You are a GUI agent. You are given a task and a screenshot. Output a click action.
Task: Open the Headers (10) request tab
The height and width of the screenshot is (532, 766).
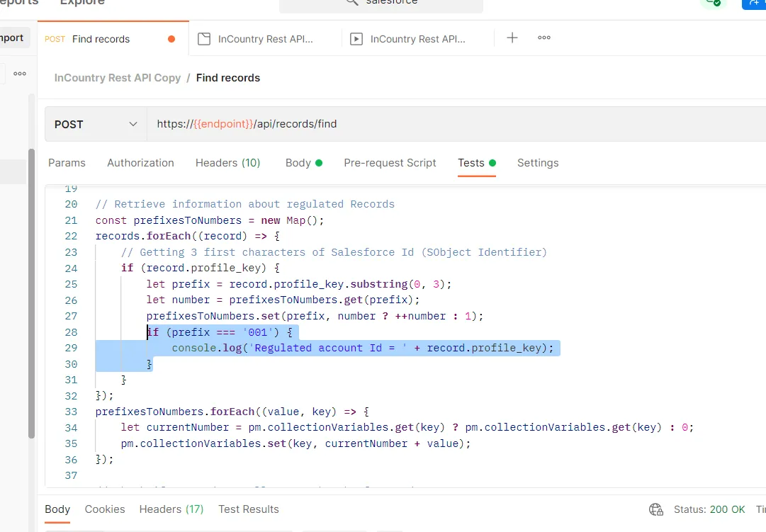[227, 163]
